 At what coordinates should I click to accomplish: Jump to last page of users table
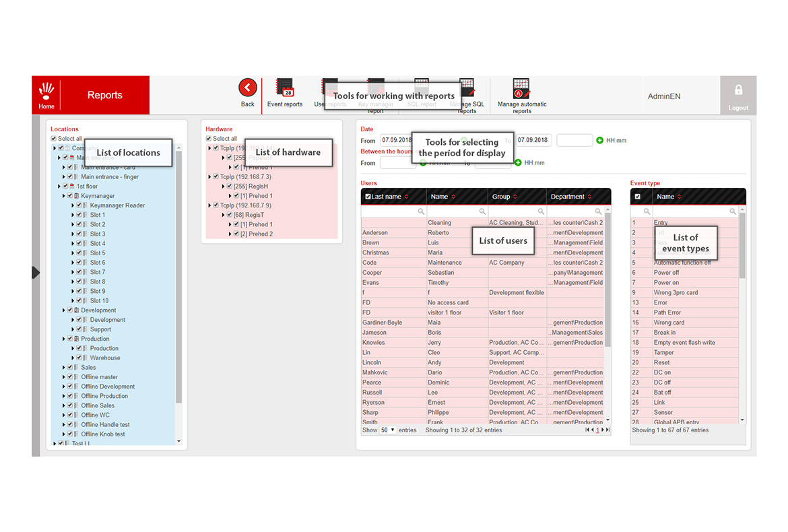coord(608,430)
